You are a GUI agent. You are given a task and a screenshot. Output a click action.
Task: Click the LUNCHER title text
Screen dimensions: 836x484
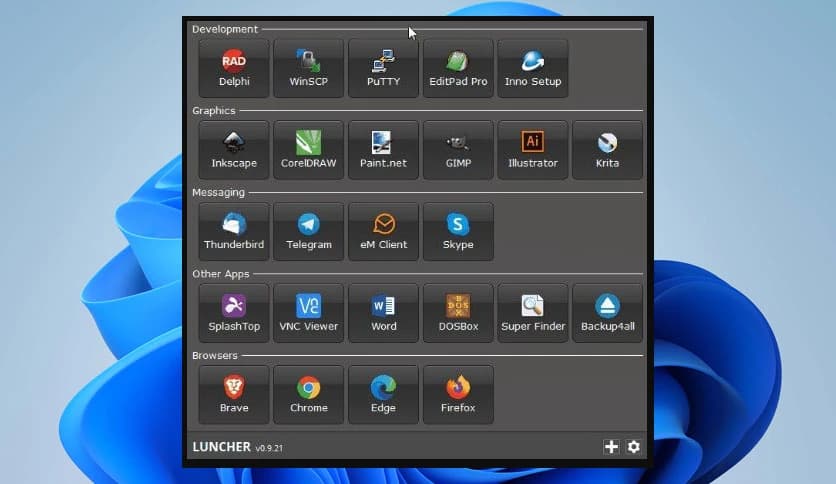(x=222, y=447)
